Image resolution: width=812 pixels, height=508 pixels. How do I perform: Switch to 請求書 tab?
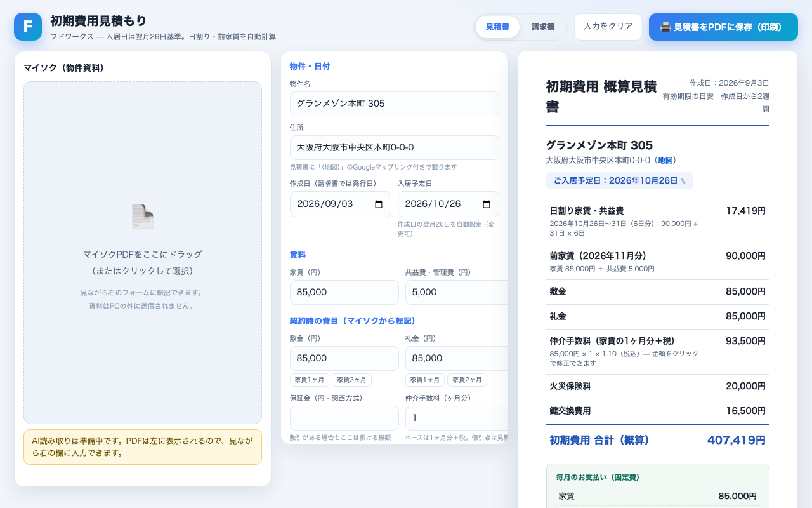[x=543, y=27]
